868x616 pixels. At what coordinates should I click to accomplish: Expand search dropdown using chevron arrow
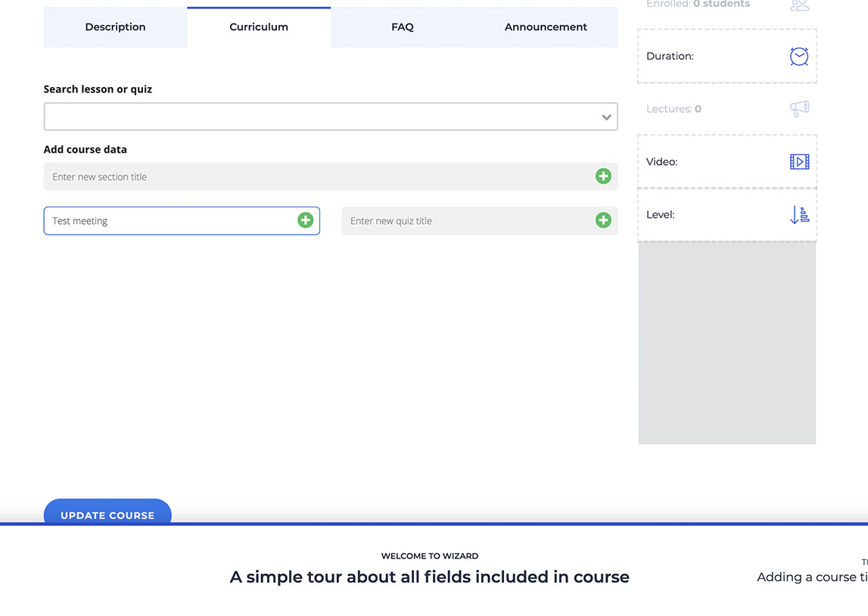tap(606, 117)
